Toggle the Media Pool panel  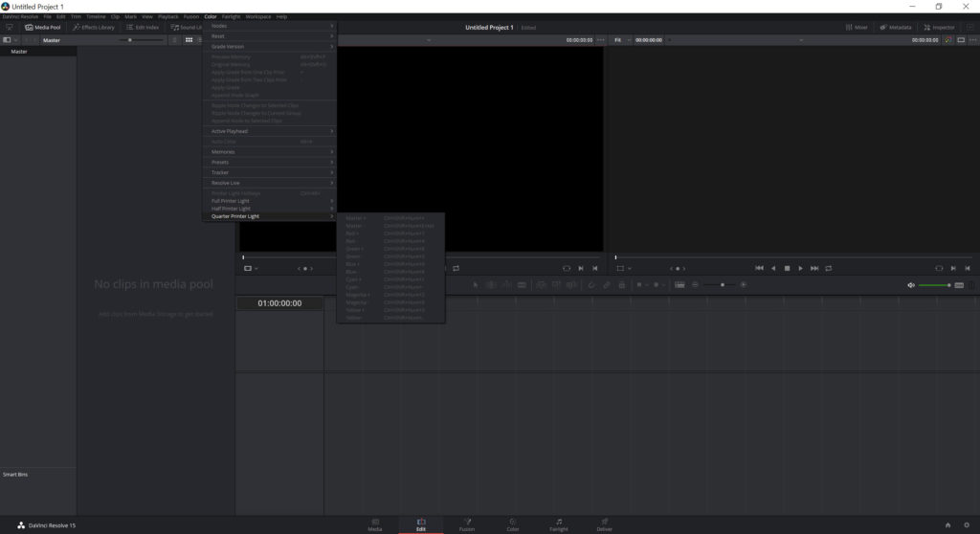42,28
